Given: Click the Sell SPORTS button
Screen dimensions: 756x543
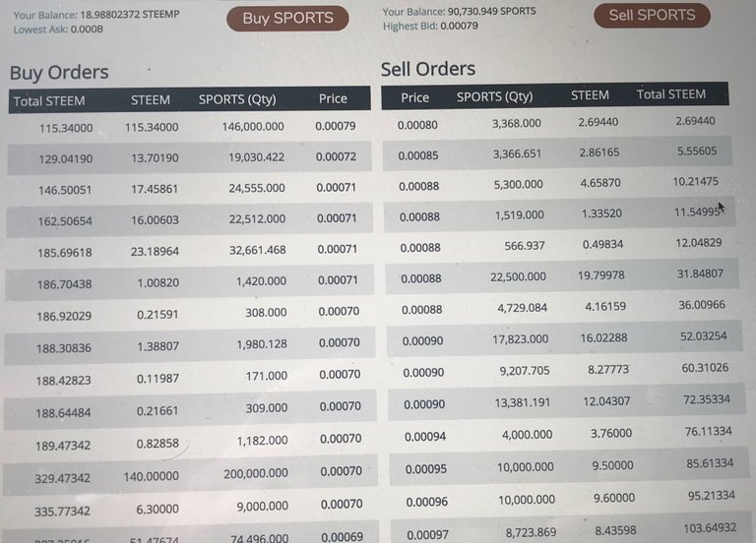Looking at the screenshot, I should [x=652, y=16].
